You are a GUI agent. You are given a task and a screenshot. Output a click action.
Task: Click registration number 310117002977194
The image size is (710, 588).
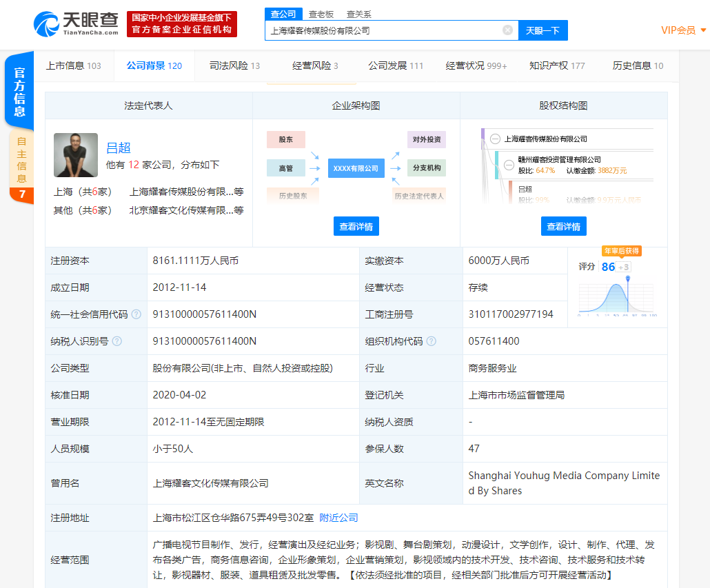(x=511, y=314)
